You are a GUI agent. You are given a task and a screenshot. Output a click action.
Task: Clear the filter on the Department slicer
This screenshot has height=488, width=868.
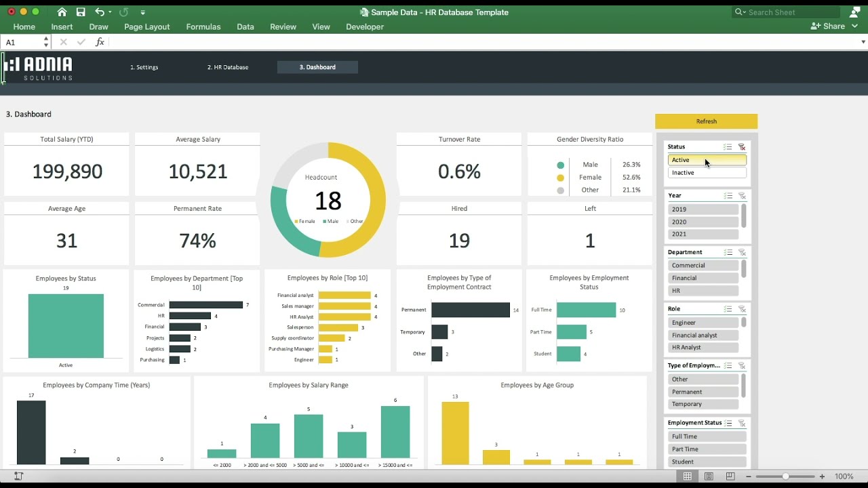coord(742,252)
